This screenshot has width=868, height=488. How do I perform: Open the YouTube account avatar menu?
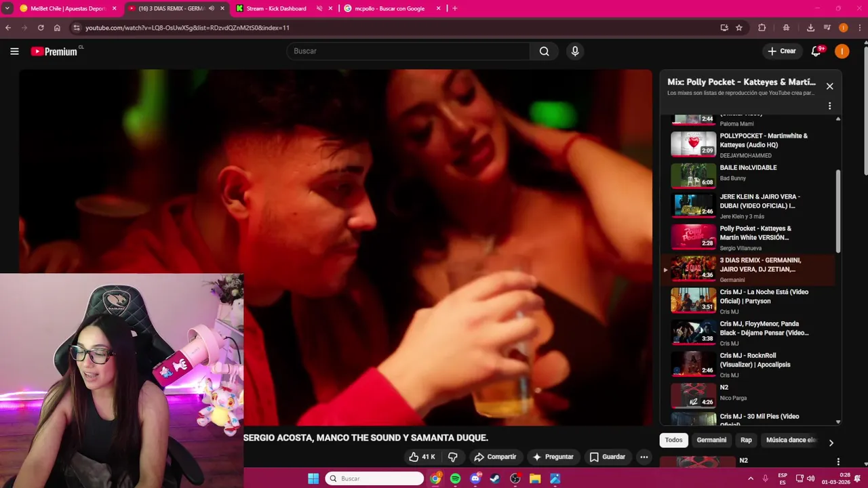click(842, 52)
